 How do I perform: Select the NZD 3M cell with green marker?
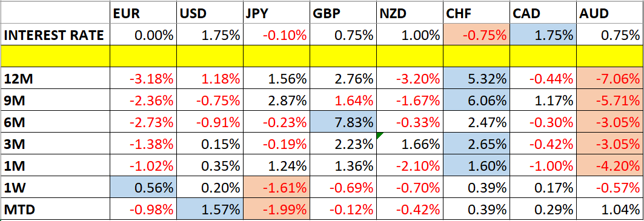410,144
